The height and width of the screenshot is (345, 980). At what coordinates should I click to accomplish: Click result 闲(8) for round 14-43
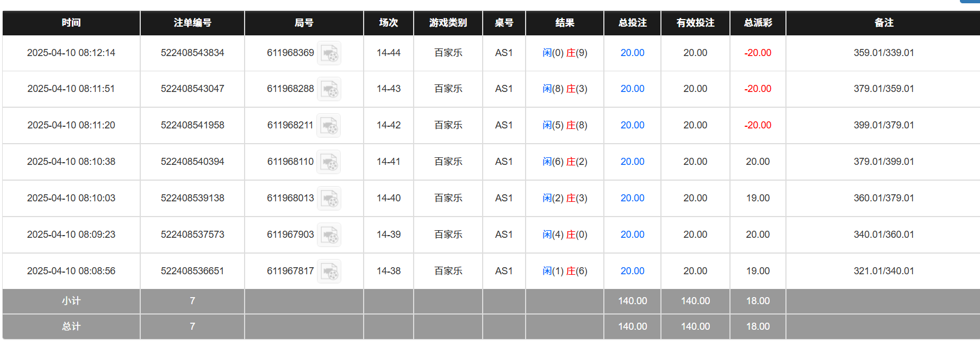(550, 89)
